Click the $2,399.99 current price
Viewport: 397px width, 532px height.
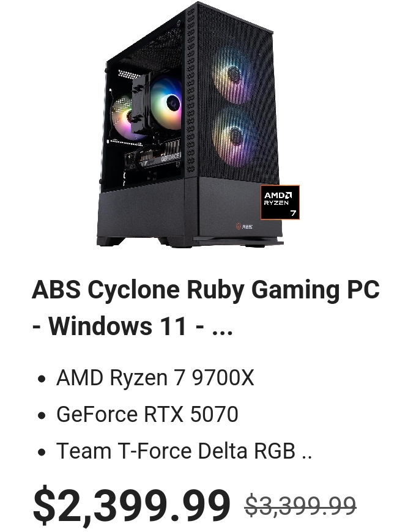click(132, 504)
